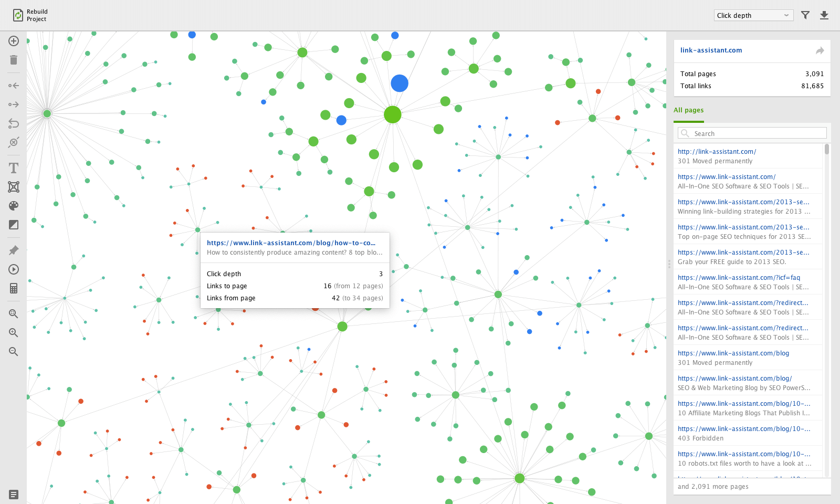Click the share arrow next to link-assistant.com
840x504 pixels.
tap(820, 50)
